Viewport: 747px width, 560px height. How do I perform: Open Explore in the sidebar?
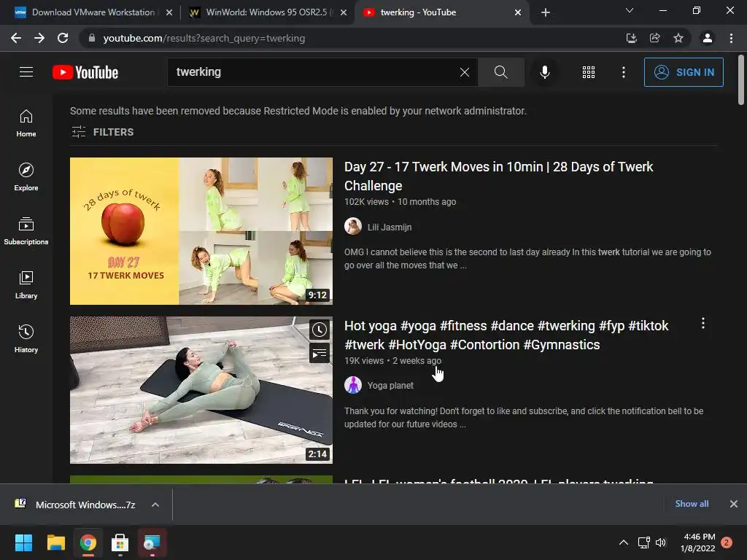(x=26, y=177)
